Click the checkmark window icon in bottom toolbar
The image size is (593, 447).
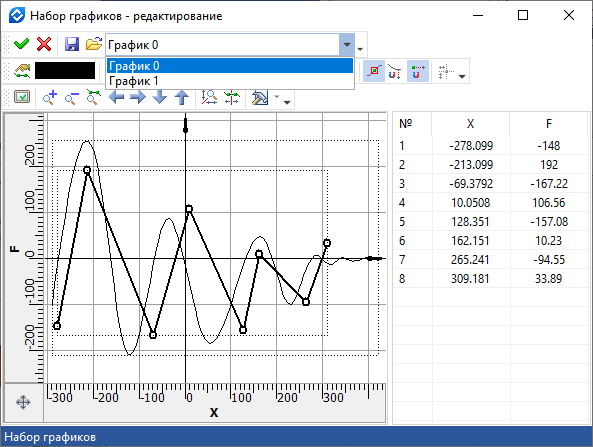click(x=22, y=97)
